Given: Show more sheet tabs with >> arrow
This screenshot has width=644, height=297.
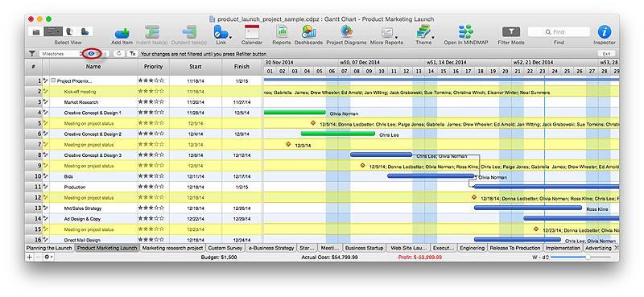Looking at the screenshot, I should 616,248.
